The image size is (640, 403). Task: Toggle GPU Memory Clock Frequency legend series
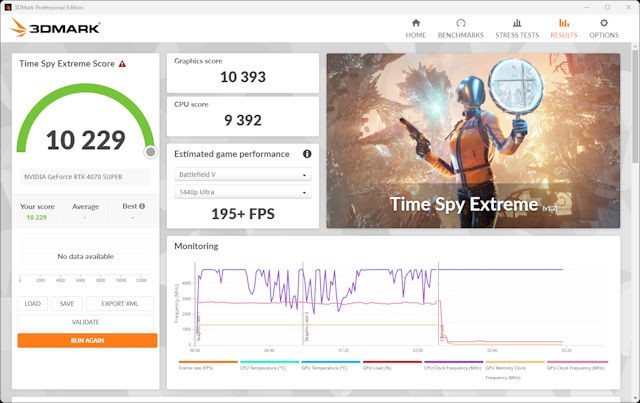[x=515, y=370]
